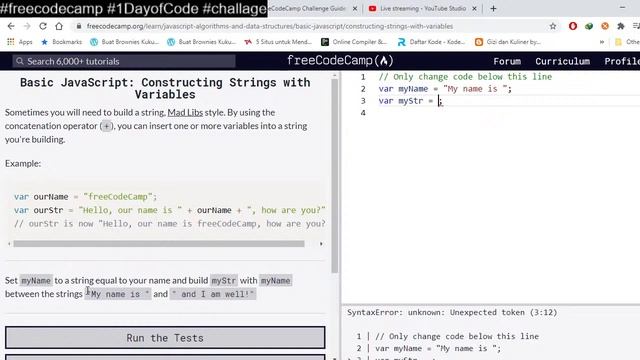Open the green extension icon in toolbar
Viewport: 640px width, 360px height.
point(589,26)
